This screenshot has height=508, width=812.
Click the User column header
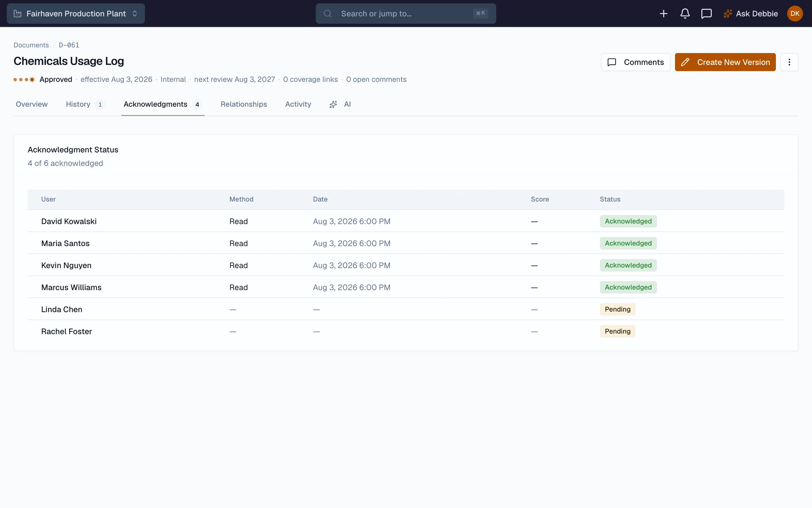pos(48,199)
